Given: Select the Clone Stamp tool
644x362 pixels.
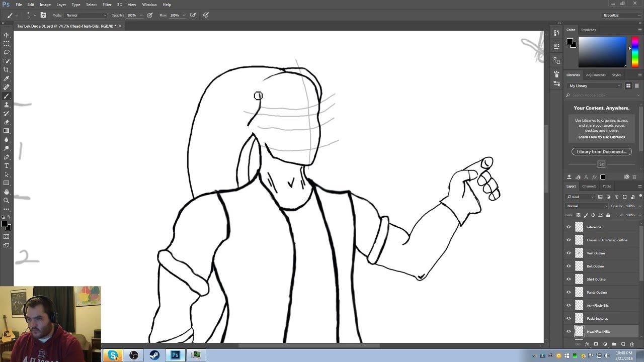Looking at the screenshot, I should [x=7, y=105].
